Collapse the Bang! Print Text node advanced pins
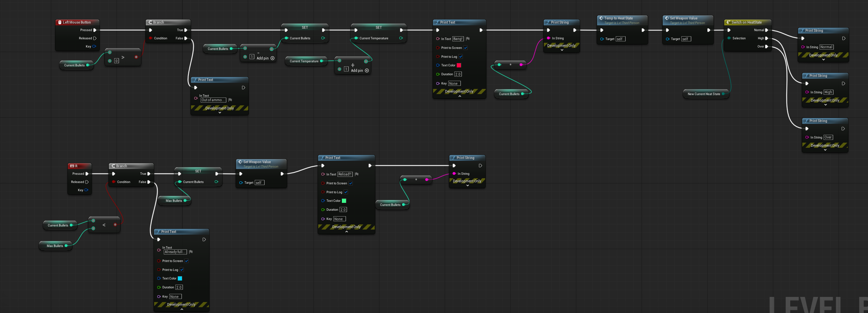 click(x=460, y=96)
